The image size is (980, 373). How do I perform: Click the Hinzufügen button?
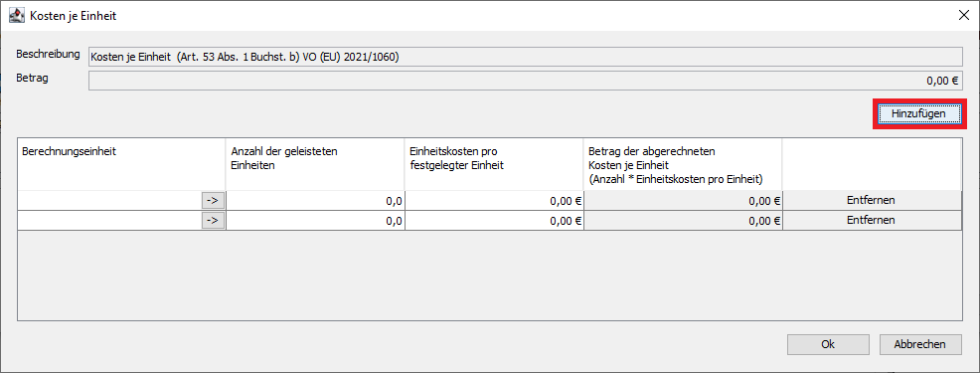917,114
